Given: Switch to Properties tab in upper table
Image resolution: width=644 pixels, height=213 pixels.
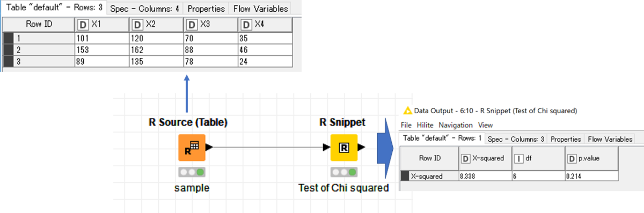Looking at the screenshot, I should [x=206, y=9].
